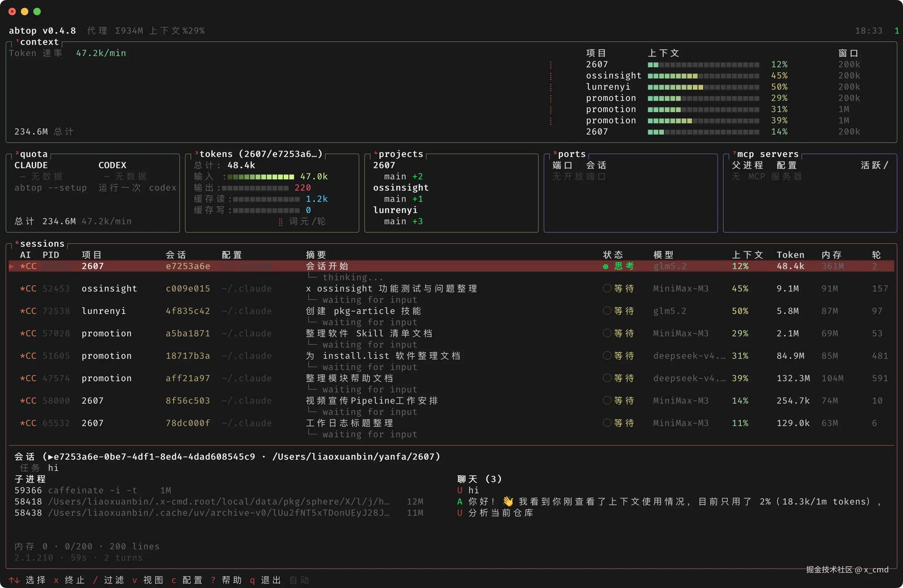The image size is (903, 588).
Task: Click the CC agent icon for PID 52453
Action: click(28, 288)
